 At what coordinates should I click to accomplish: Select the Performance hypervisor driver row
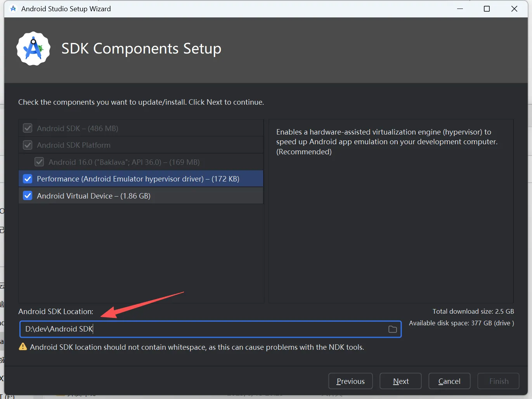click(x=141, y=179)
